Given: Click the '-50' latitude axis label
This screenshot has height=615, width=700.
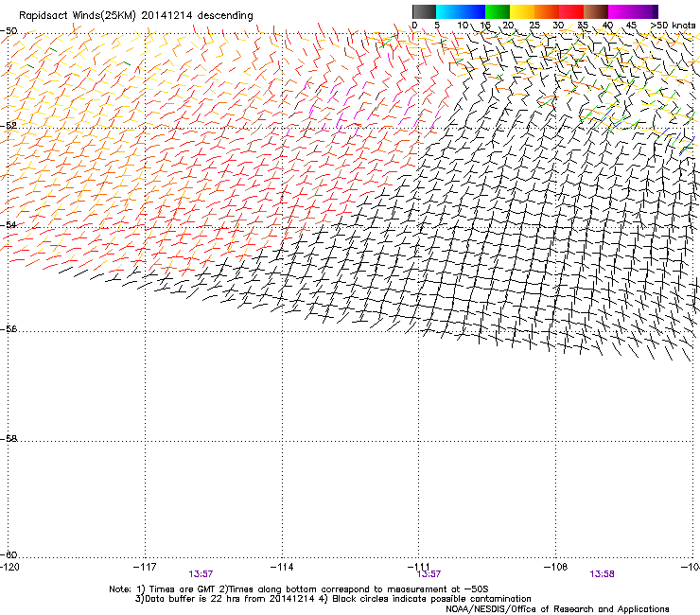Looking at the screenshot, I should (9, 31).
